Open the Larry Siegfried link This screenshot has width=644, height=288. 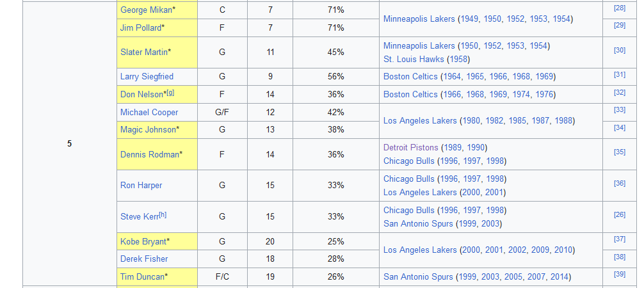click(x=147, y=77)
